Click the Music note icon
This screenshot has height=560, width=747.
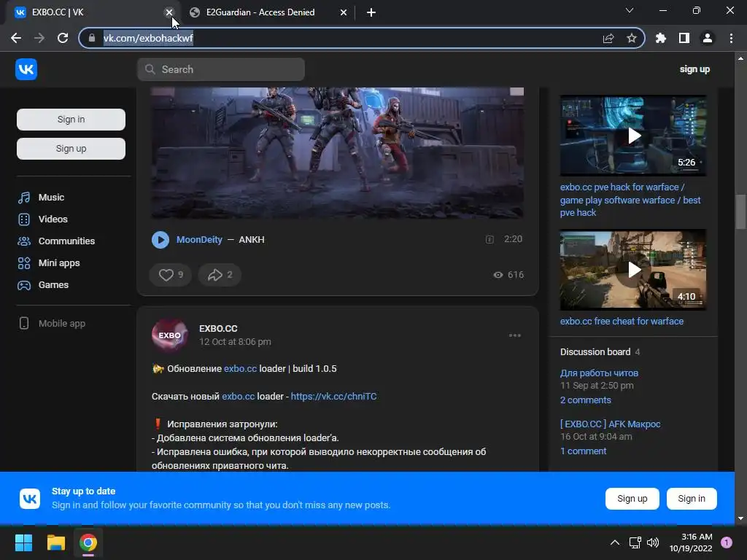tap(24, 198)
